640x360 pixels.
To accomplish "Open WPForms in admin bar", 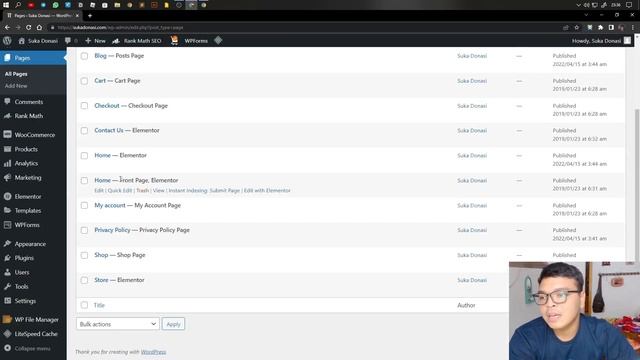I will point(196,41).
